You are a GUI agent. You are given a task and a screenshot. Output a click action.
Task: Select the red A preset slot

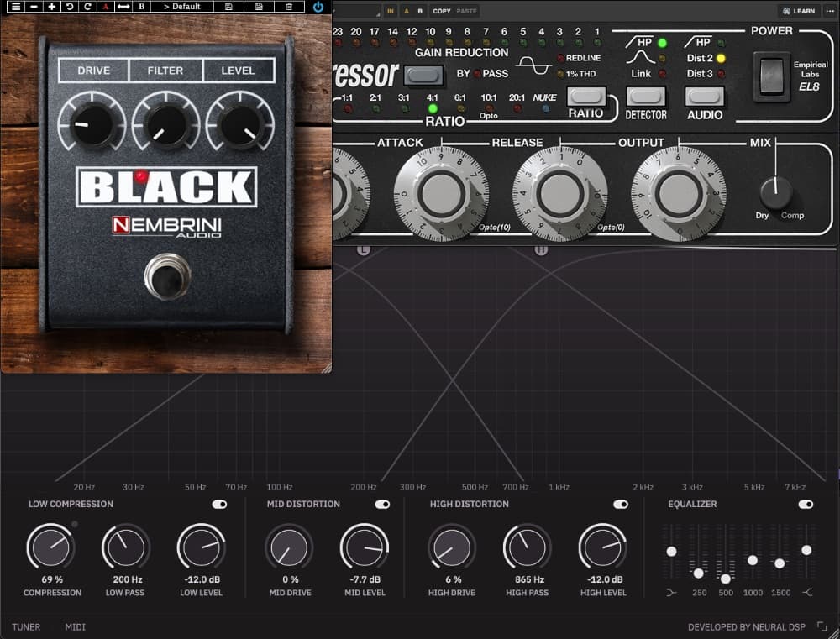tap(106, 7)
